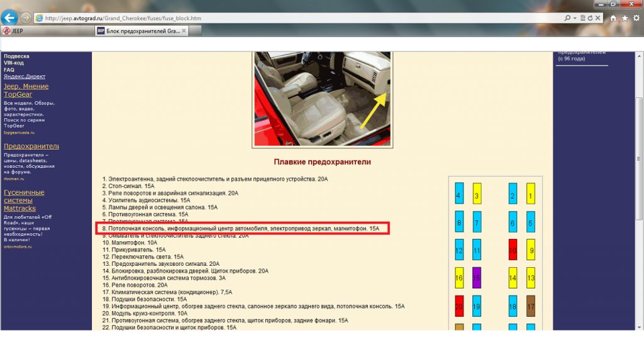
Task: Select row 14 'Блокировка, разблокировка дверей'
Action: (x=186, y=271)
